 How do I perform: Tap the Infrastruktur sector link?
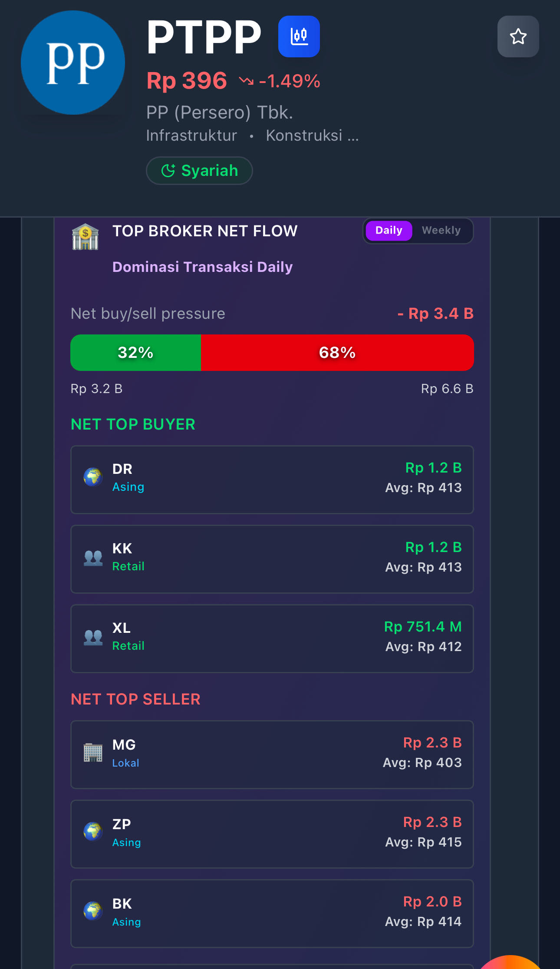coord(191,136)
